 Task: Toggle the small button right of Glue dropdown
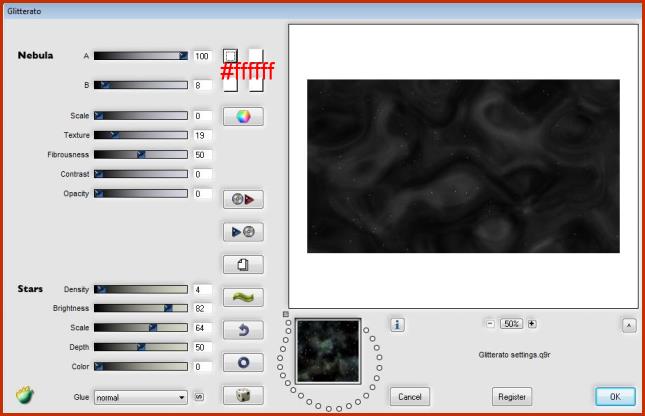(x=198, y=397)
